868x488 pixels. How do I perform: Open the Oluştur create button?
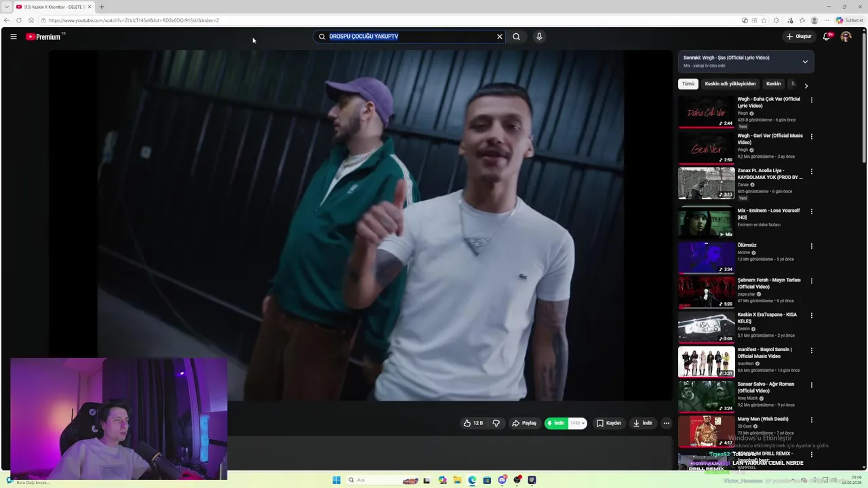[799, 37]
